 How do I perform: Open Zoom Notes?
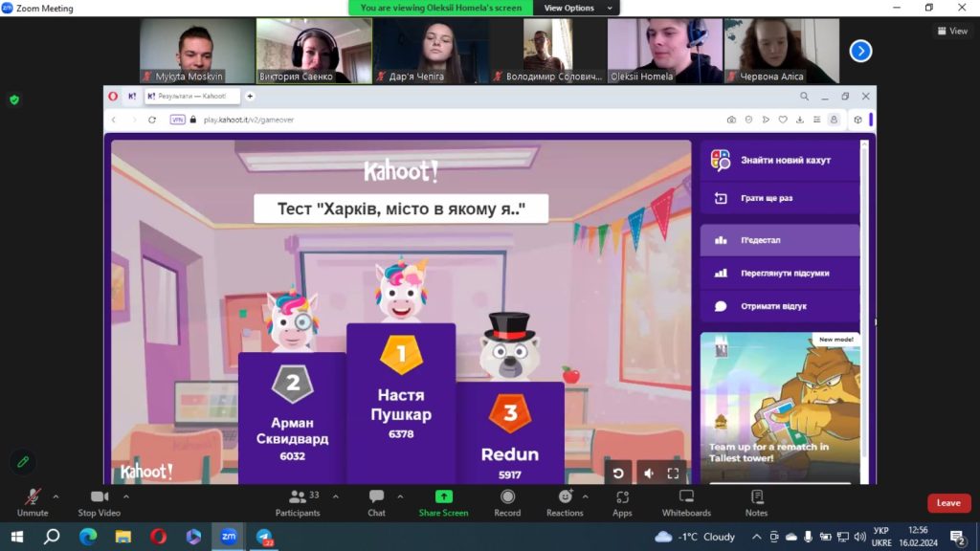coord(756,503)
